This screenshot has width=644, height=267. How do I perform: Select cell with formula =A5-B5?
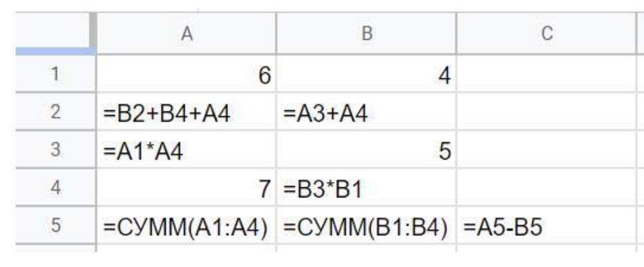(x=547, y=225)
